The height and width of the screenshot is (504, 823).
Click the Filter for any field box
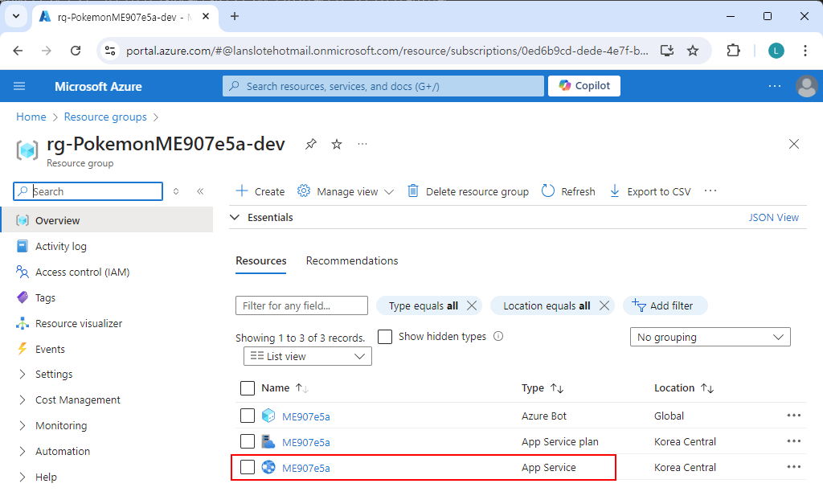pyautogui.click(x=302, y=305)
